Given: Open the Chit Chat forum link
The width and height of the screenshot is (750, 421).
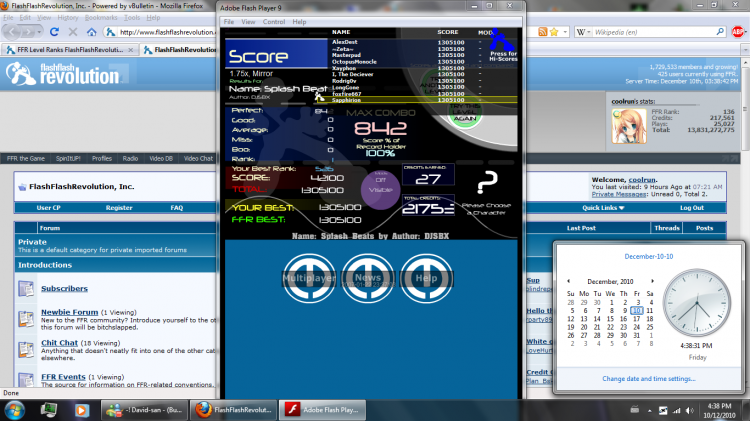Looking at the screenshot, I should [x=59, y=343].
